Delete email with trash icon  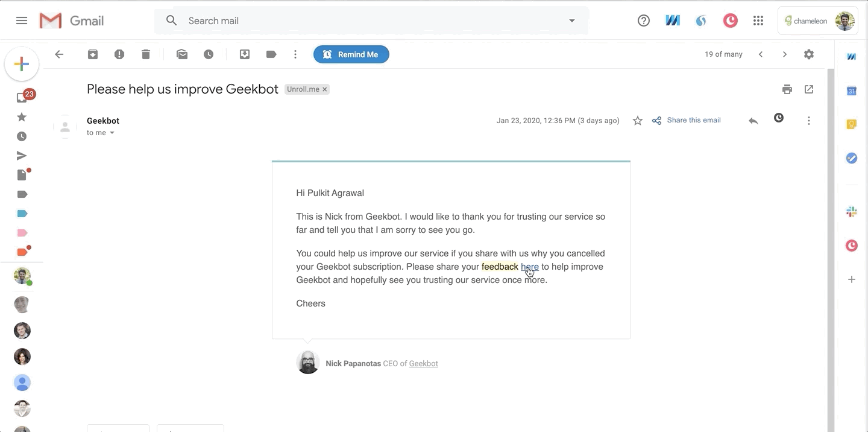pyautogui.click(x=146, y=54)
